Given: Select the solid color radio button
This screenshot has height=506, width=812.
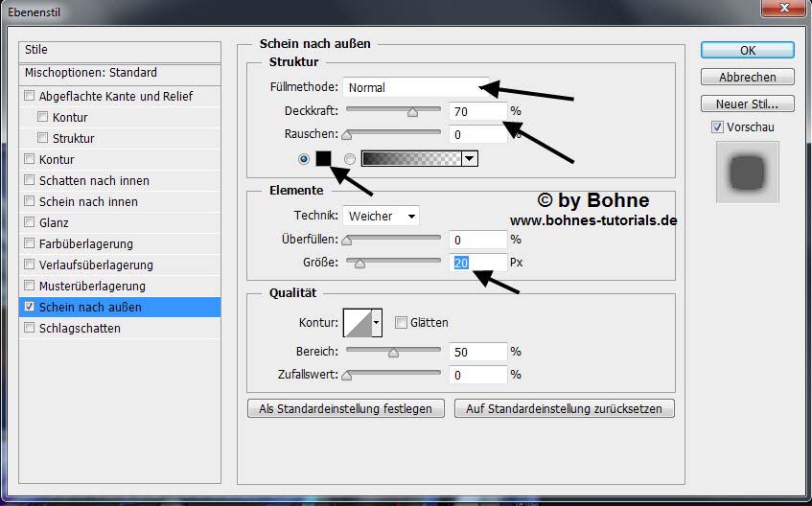Looking at the screenshot, I should pyautogui.click(x=305, y=159).
